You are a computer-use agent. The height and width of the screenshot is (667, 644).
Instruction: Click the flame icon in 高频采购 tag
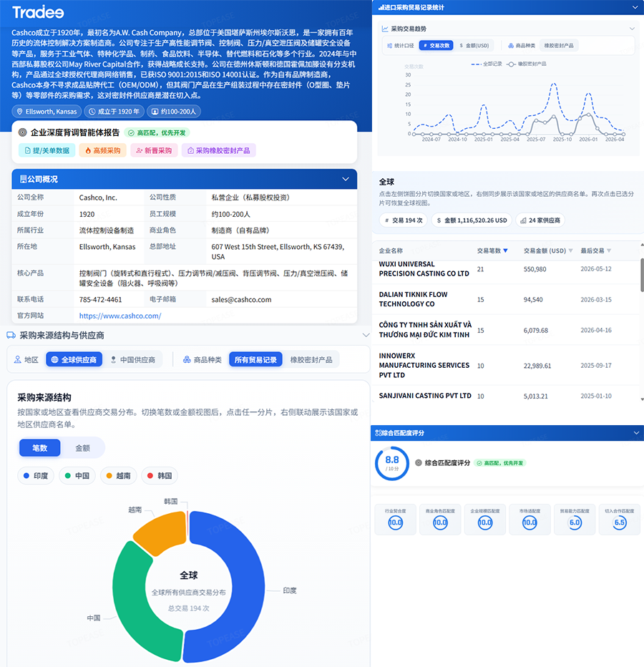pos(88,150)
